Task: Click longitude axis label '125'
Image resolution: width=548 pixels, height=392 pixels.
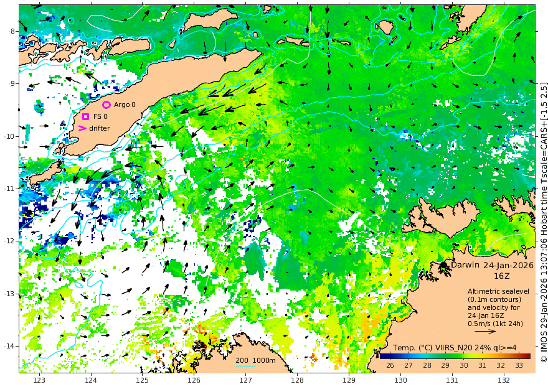Action: pyautogui.click(x=142, y=380)
